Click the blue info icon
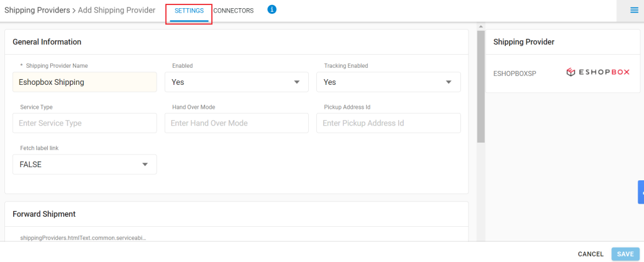The width and height of the screenshot is (644, 262). pyautogui.click(x=272, y=9)
